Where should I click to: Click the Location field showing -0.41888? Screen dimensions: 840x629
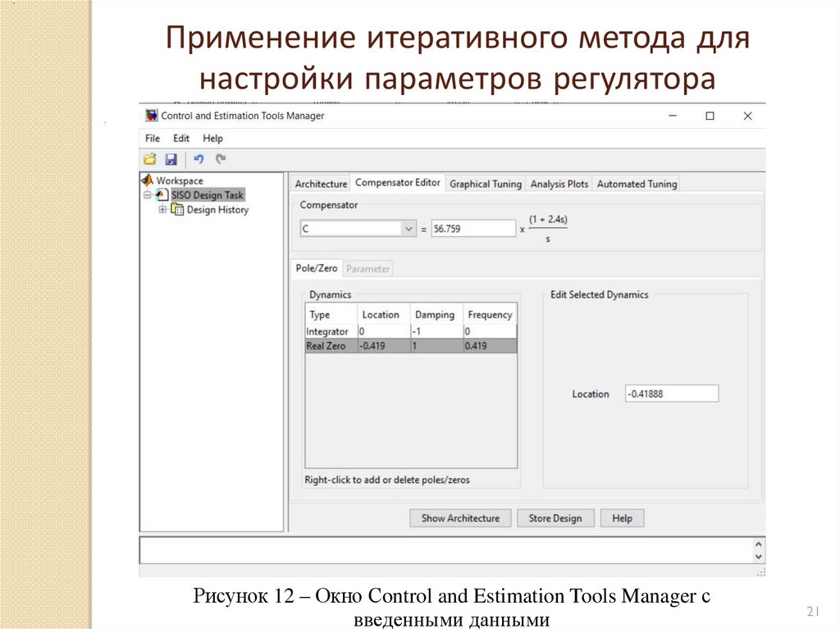671,394
